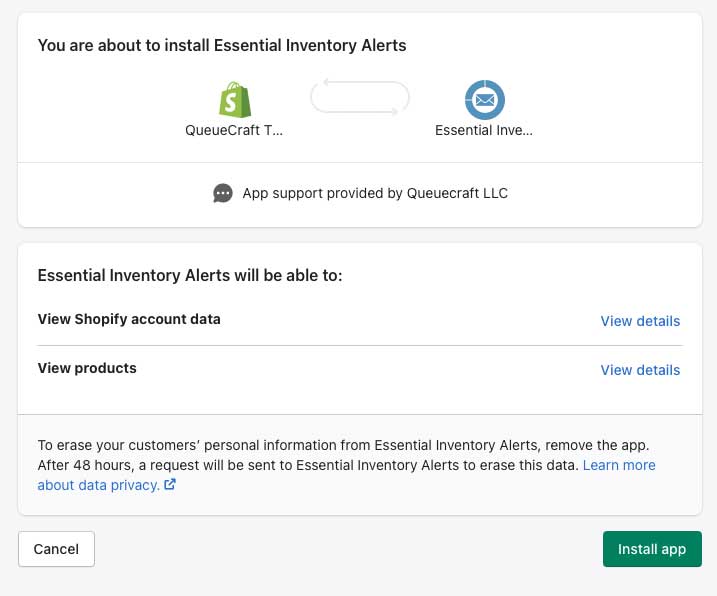
Task: Click the QueueCraft T... store name label
Action: pyautogui.click(x=234, y=130)
